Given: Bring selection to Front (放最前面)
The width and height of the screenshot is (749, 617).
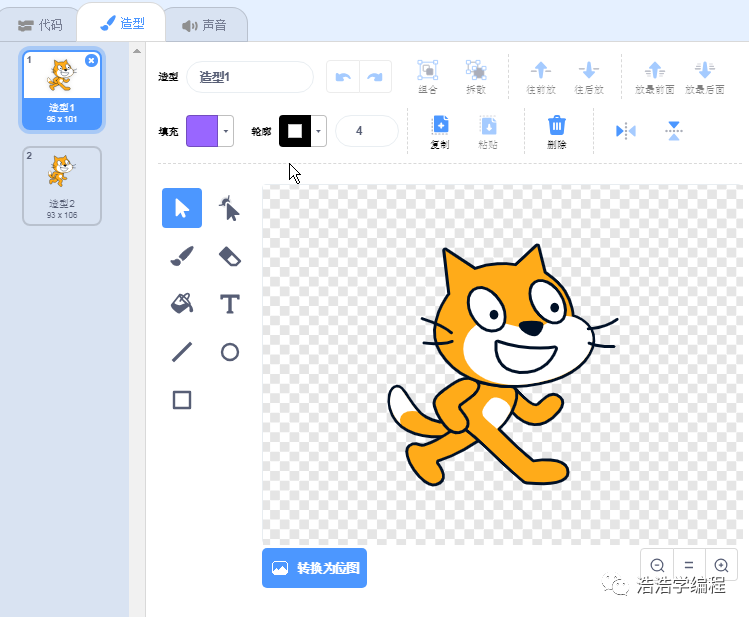Looking at the screenshot, I should click(x=655, y=76).
